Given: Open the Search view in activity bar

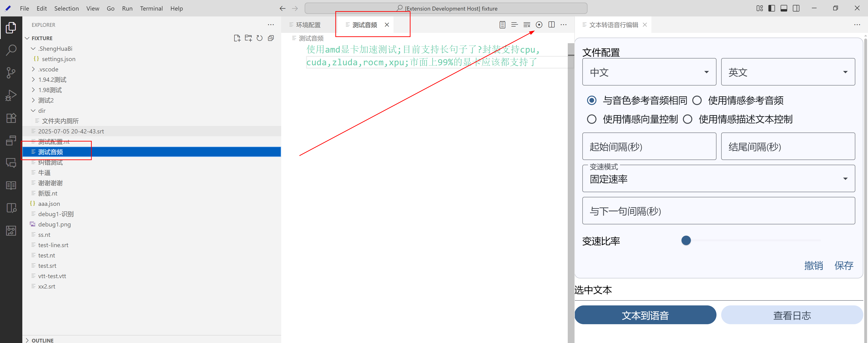Looking at the screenshot, I should (x=11, y=50).
